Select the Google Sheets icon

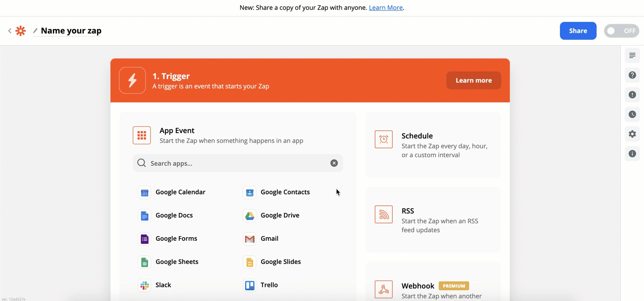point(144,262)
